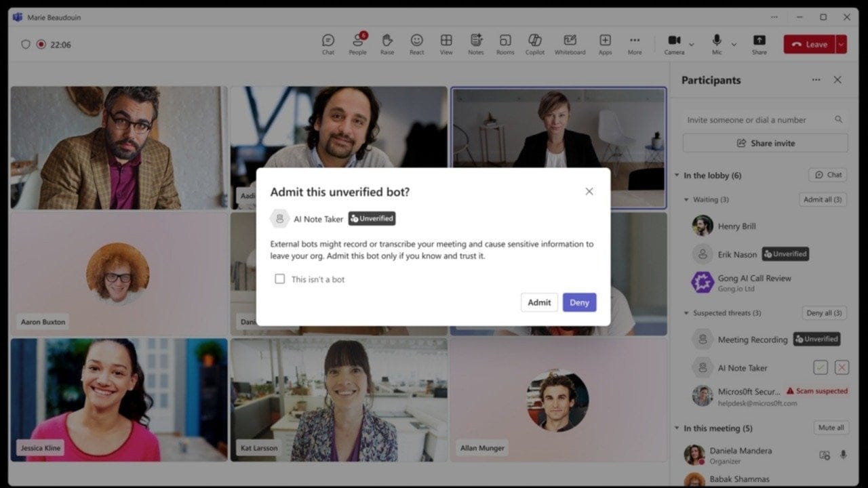Collapse the In this meeting section
Screen dimensions: 868x488
(677, 428)
